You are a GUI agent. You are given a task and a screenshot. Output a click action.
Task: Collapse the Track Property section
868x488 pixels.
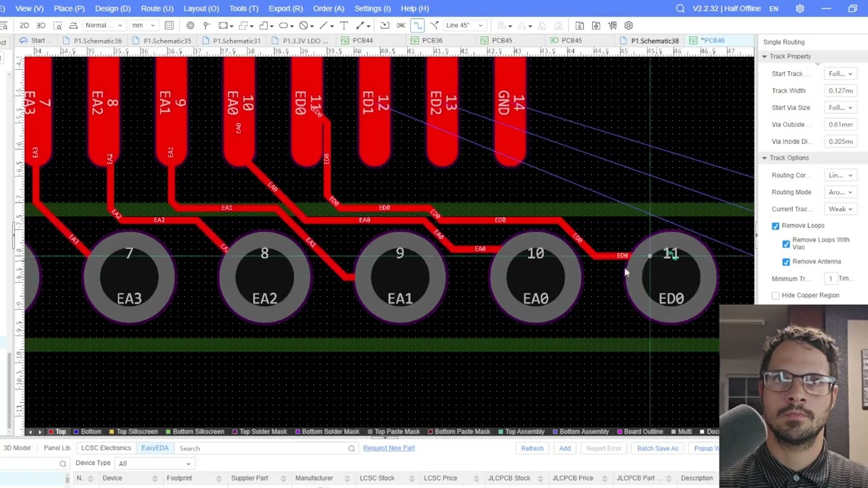[764, 56]
